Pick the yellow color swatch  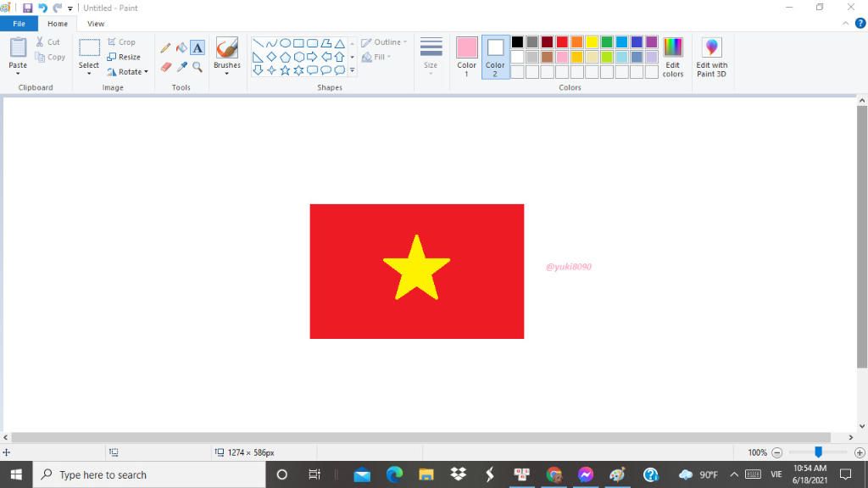point(593,42)
